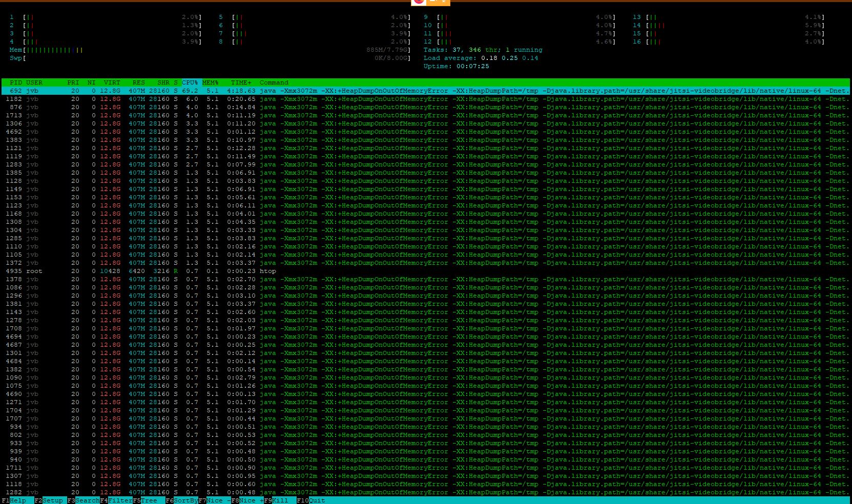Image resolution: width=852 pixels, height=504 pixels.
Task: Select the process row with PID 940
Action: click(426, 459)
